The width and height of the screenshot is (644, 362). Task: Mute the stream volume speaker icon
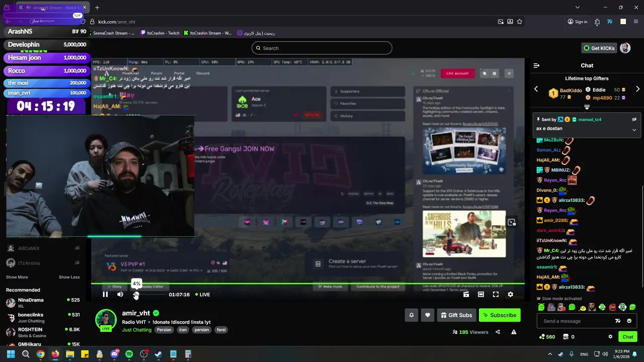(120, 295)
